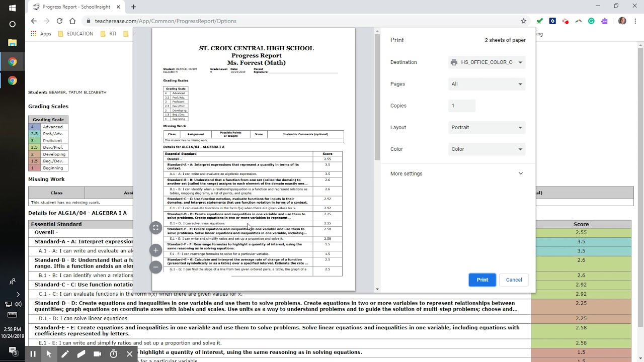Click the preview pane scroll-down arrow
The image size is (644, 362).
377,289
